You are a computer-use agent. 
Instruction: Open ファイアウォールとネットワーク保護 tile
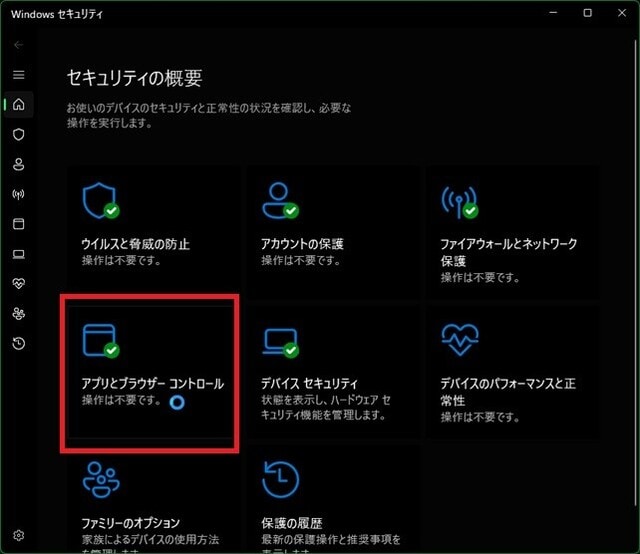(x=512, y=232)
